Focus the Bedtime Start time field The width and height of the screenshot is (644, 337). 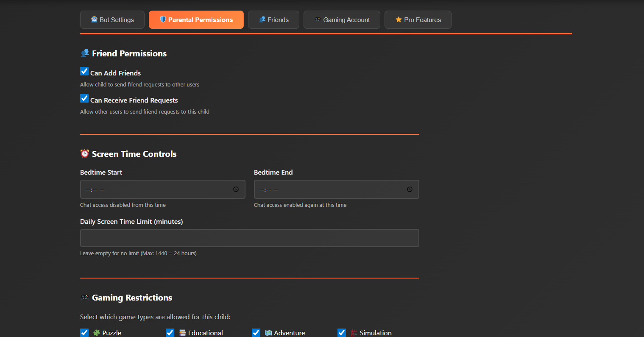point(163,189)
